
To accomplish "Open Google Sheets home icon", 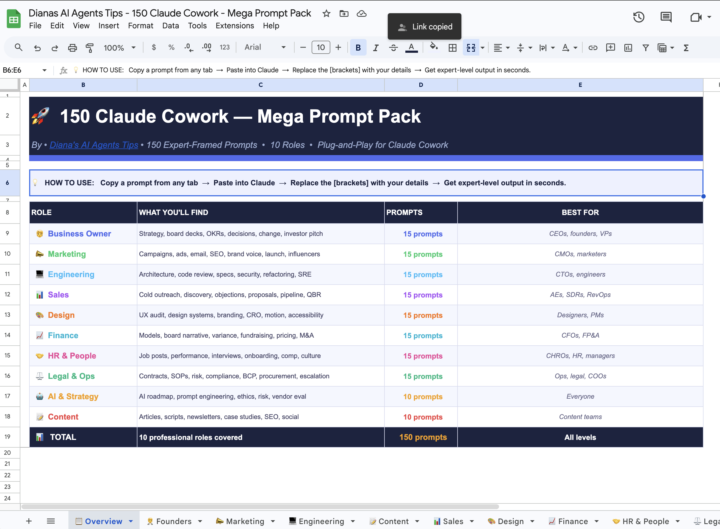I will coord(13,19).
